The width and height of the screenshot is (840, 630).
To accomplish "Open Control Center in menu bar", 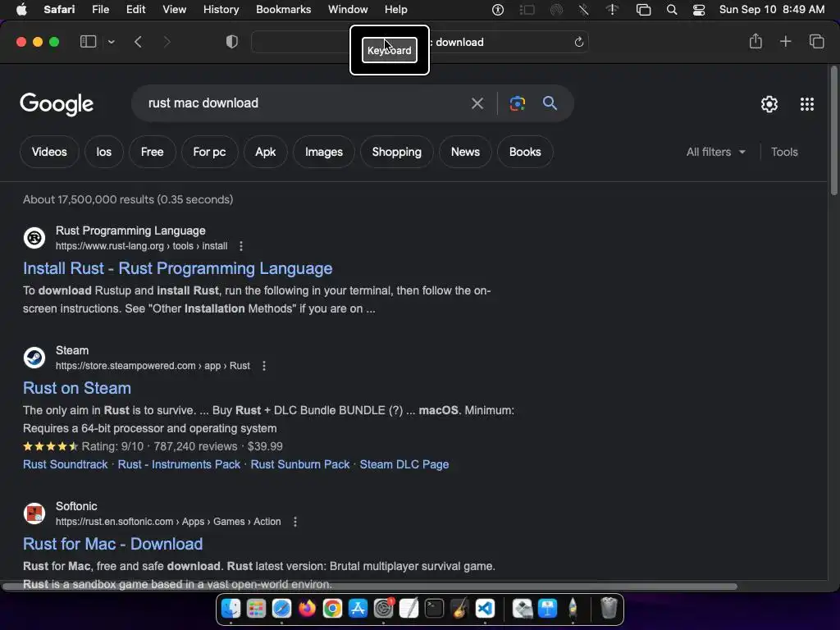I will [x=699, y=10].
